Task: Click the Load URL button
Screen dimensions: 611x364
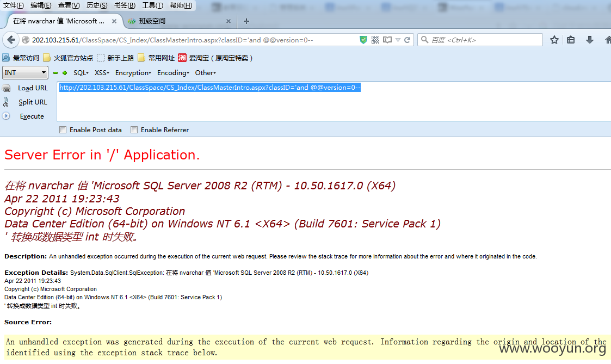Action: 33,88
